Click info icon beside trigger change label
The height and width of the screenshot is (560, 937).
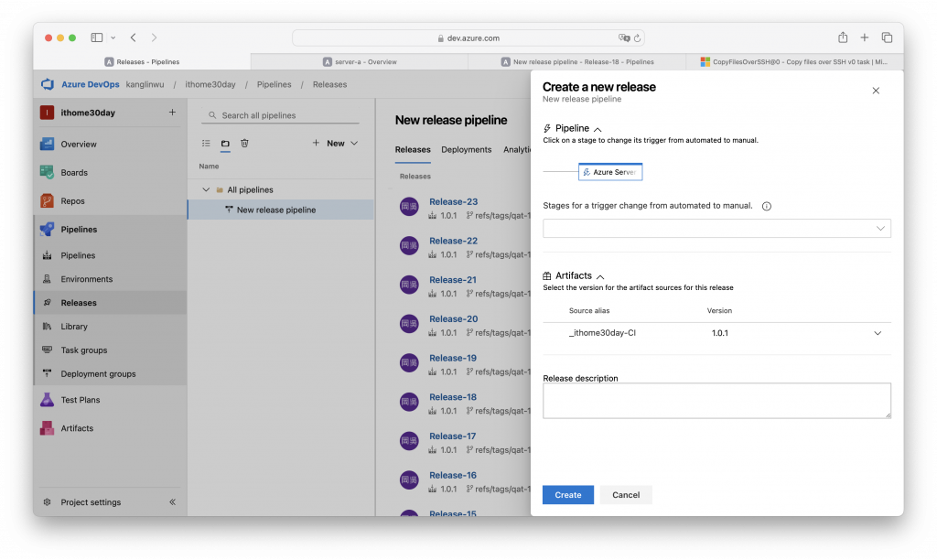[x=767, y=206]
